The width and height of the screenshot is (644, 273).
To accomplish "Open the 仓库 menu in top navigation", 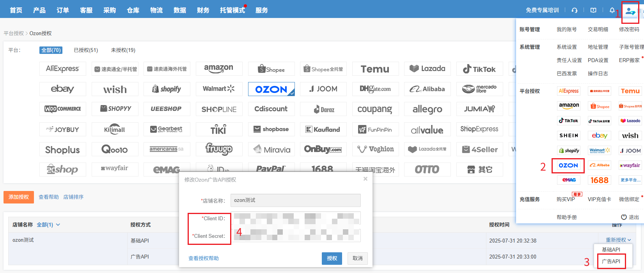I will point(133,10).
